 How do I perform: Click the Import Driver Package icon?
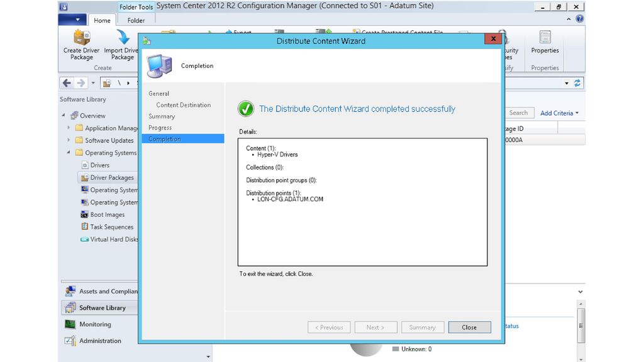(123, 38)
